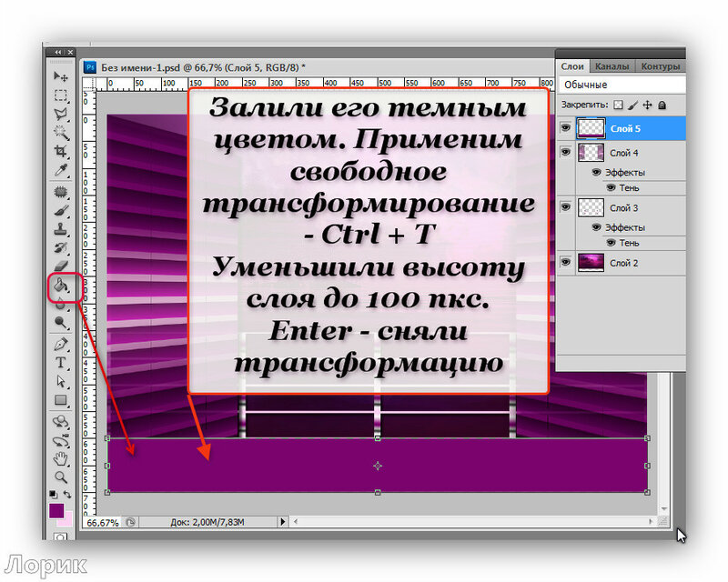
Task: Select the Move tool
Action: (61, 76)
